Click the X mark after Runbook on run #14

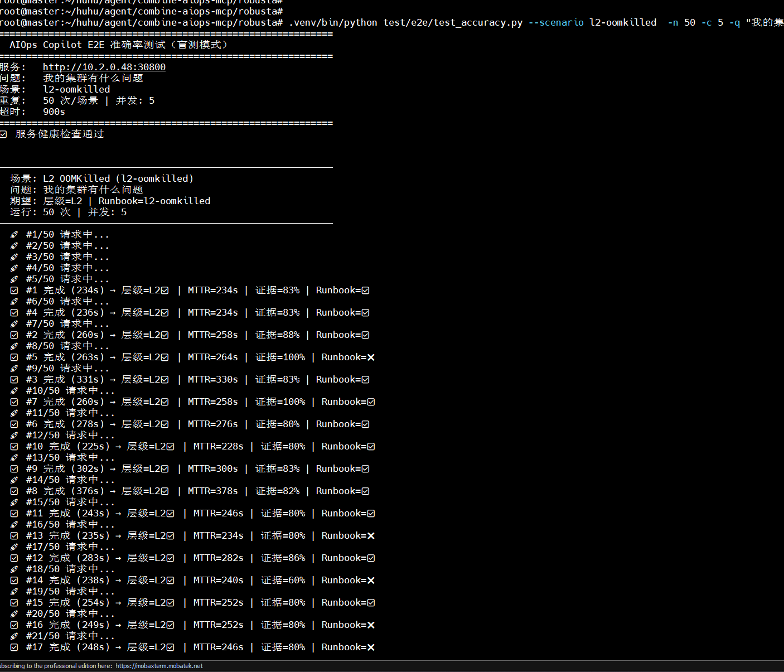(x=371, y=581)
